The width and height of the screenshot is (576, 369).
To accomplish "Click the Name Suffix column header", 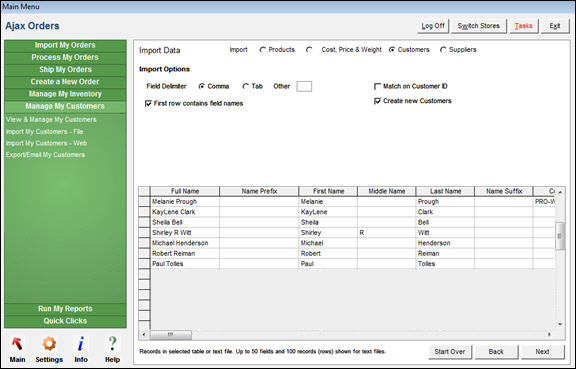I will (x=504, y=191).
